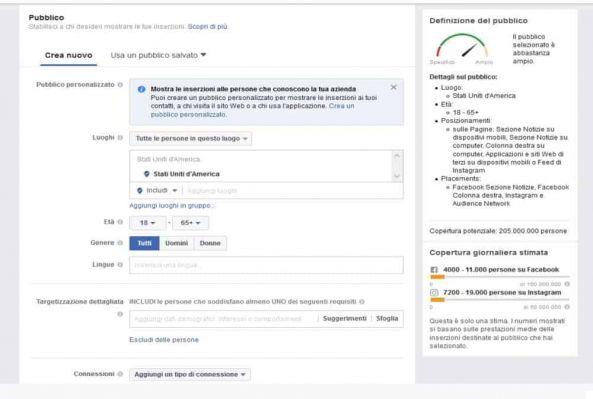Viewport: 593px width, 399px height.
Task: Expand Tutte le persone in questo luogo dropdown
Action: (x=191, y=138)
